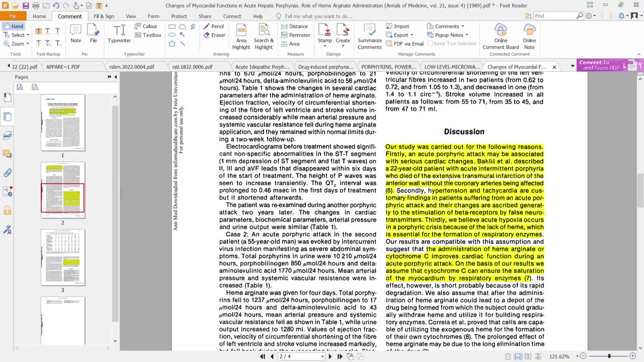Undo the last action
644x362 pixels.
tap(56, 6)
